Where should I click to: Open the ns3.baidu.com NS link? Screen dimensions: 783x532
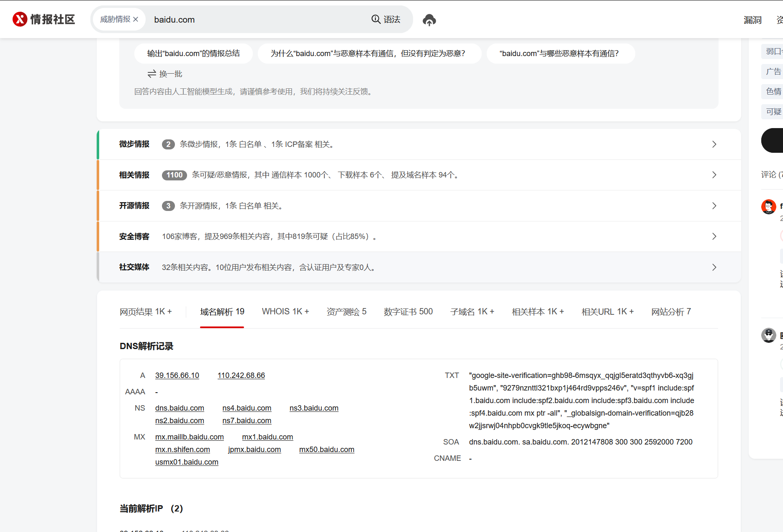[x=314, y=408]
